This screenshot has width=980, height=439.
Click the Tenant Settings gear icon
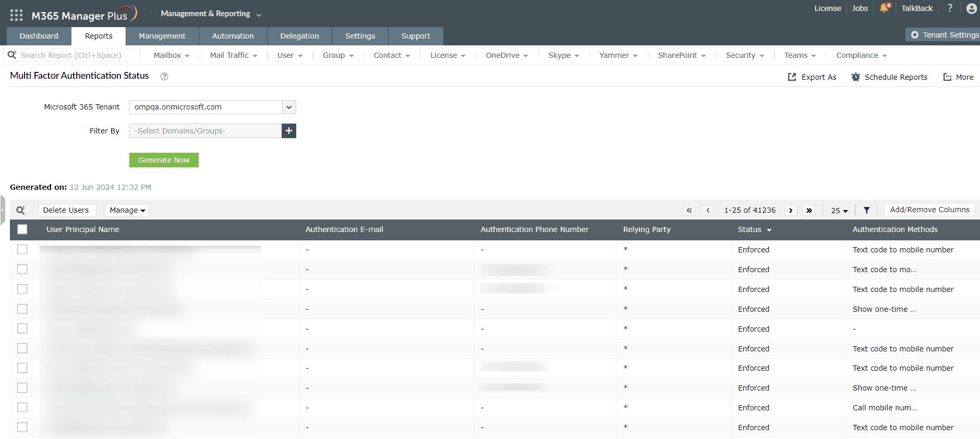[x=914, y=35]
